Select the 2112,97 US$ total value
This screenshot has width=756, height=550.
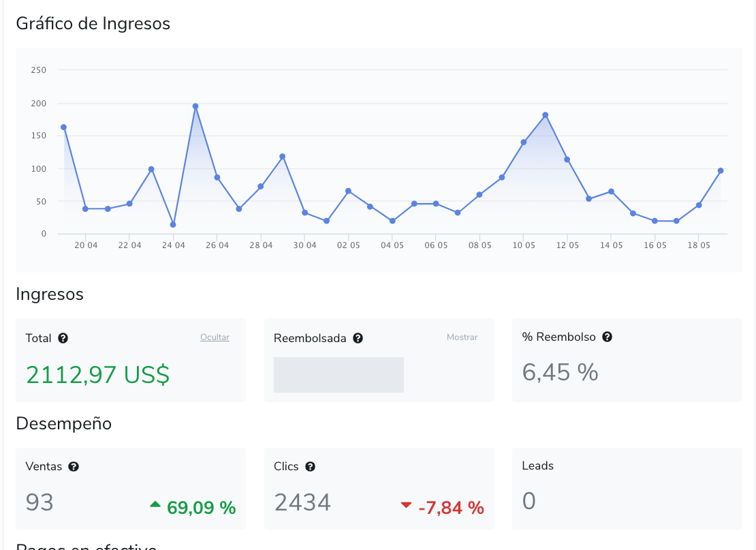(x=98, y=375)
